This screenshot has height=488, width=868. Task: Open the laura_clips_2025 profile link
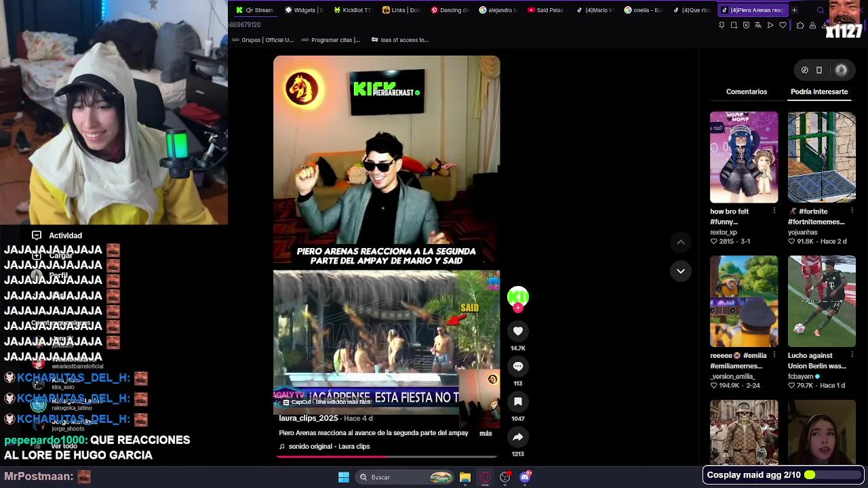click(309, 418)
